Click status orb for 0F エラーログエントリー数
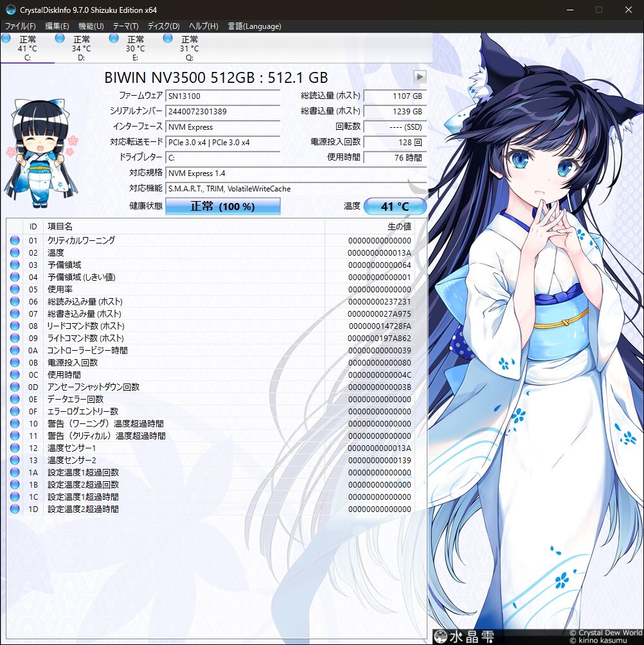Screen dimensions: 644x645 coord(15,411)
